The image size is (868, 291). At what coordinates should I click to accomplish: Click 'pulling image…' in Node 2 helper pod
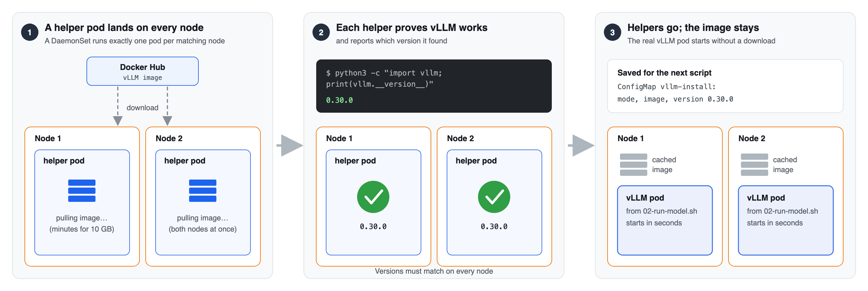[202, 218]
